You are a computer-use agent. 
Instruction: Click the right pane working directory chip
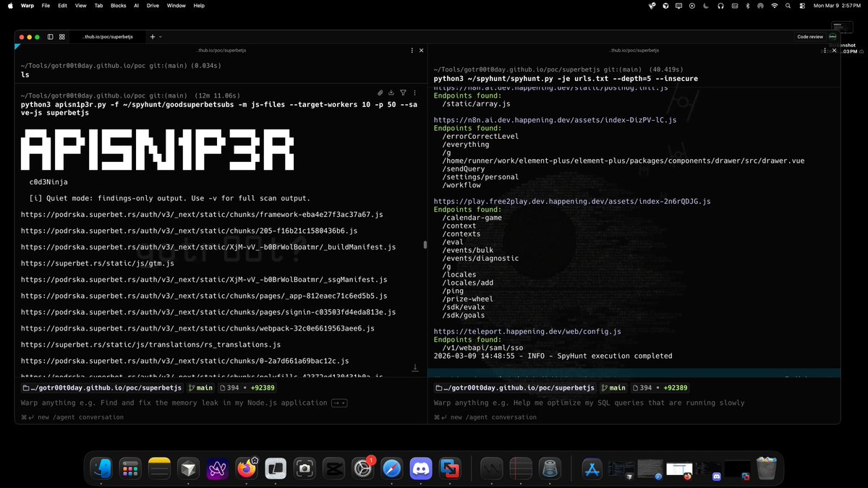point(515,388)
